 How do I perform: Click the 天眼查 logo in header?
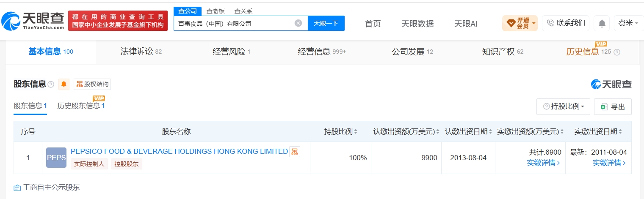(33, 20)
